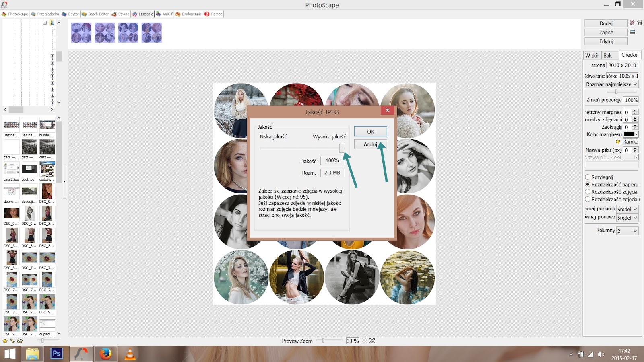The image size is (644, 362).
Task: Click the fit-to-window icon at far right of Preview Zoom
Action: click(x=372, y=341)
